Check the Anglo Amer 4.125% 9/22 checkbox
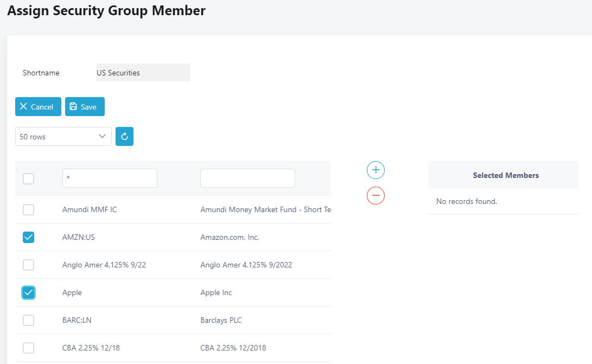Viewport: 592px width, 364px height. [x=29, y=265]
